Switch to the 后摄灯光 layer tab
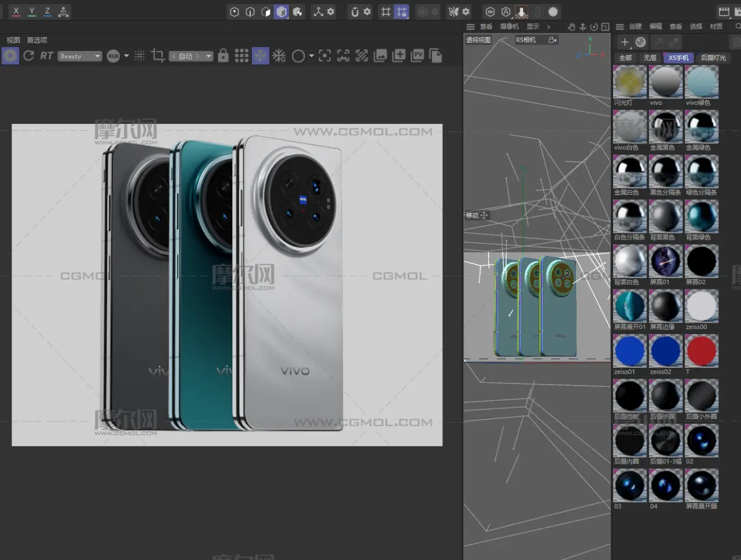741x560 pixels. 713,58
